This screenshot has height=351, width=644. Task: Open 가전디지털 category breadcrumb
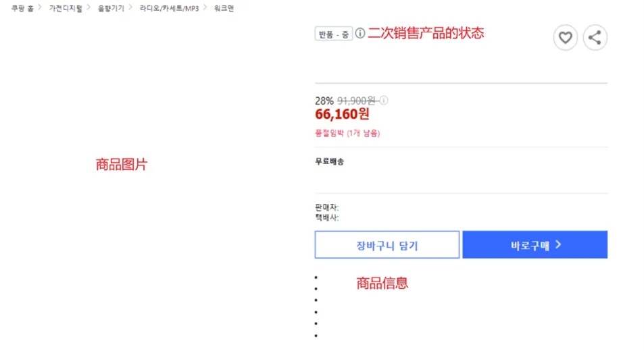[x=66, y=8]
